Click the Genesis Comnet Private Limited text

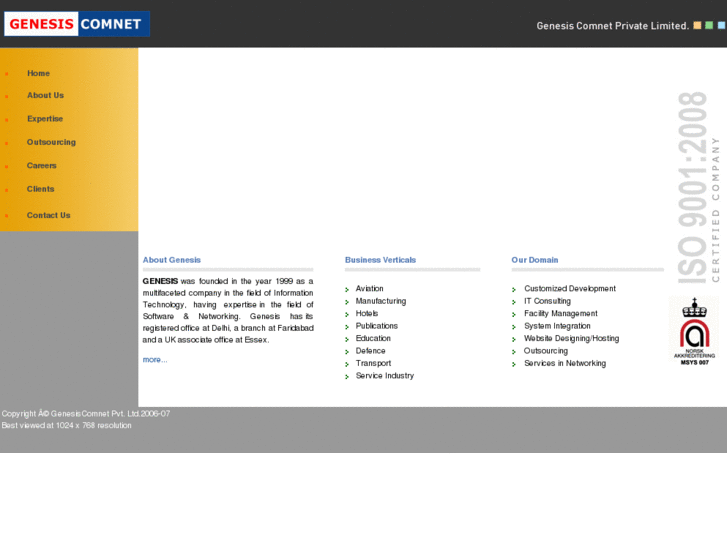(612, 26)
